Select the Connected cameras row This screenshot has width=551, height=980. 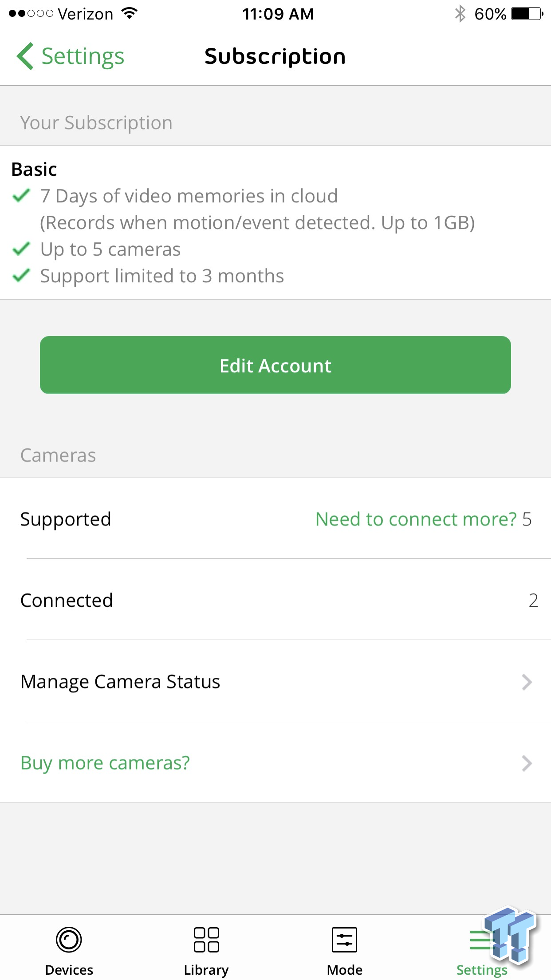coord(275,600)
